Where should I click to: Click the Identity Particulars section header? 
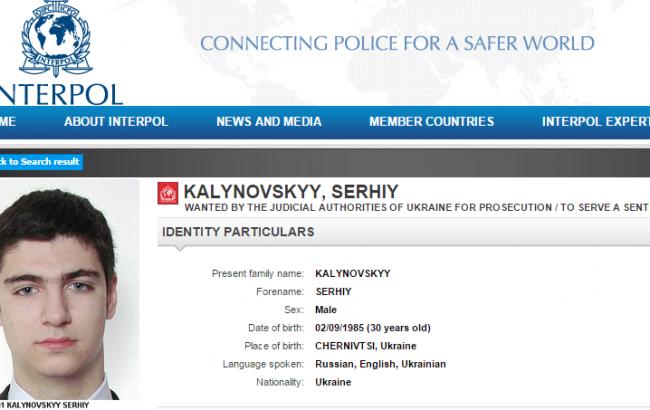pos(240,232)
